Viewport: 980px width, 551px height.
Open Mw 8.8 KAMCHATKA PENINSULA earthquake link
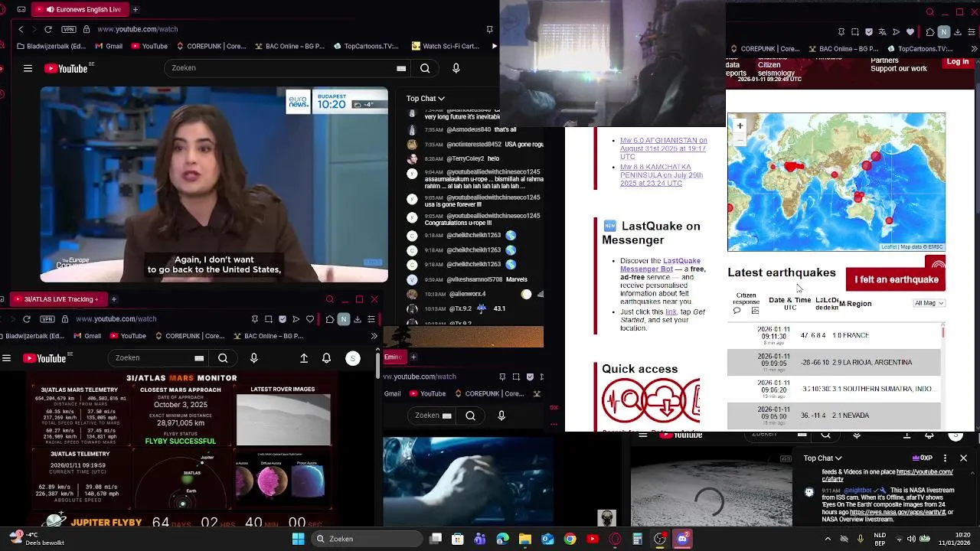661,175
